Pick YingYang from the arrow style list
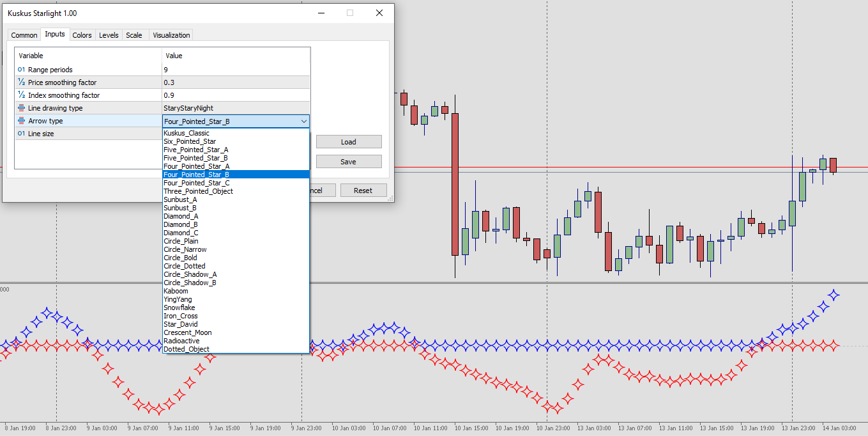The height and width of the screenshot is (436, 868). pos(178,299)
